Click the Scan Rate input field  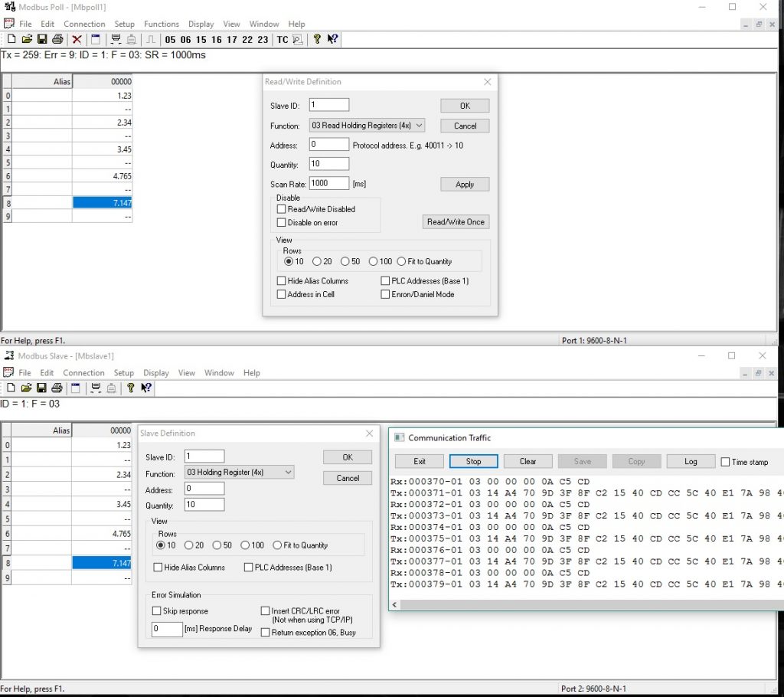329,184
